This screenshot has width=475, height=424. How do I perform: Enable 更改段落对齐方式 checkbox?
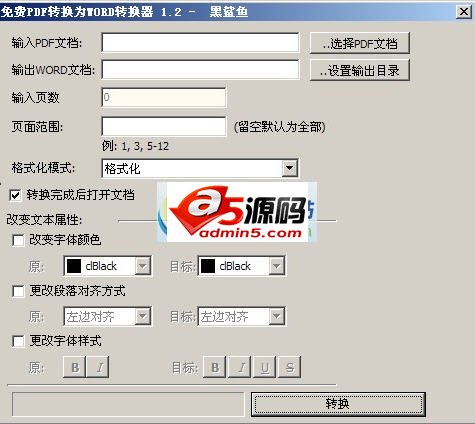18,291
